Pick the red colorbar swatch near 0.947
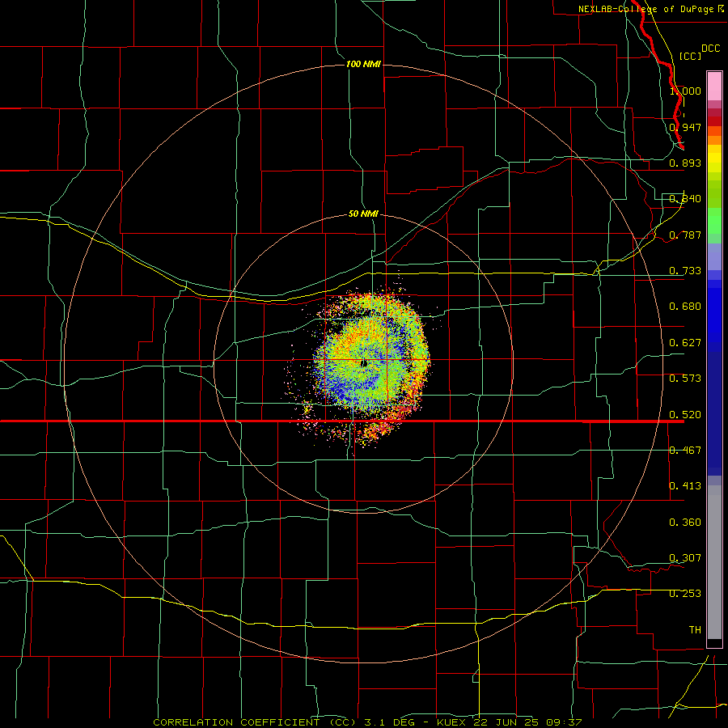Viewport: 728px width, 728px height. tap(714, 121)
